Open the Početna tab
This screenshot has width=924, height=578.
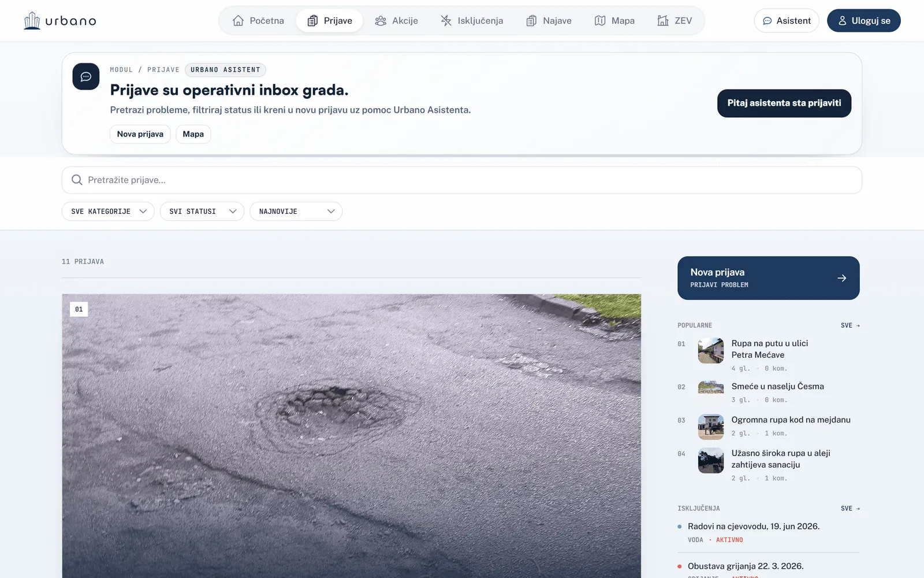click(258, 21)
